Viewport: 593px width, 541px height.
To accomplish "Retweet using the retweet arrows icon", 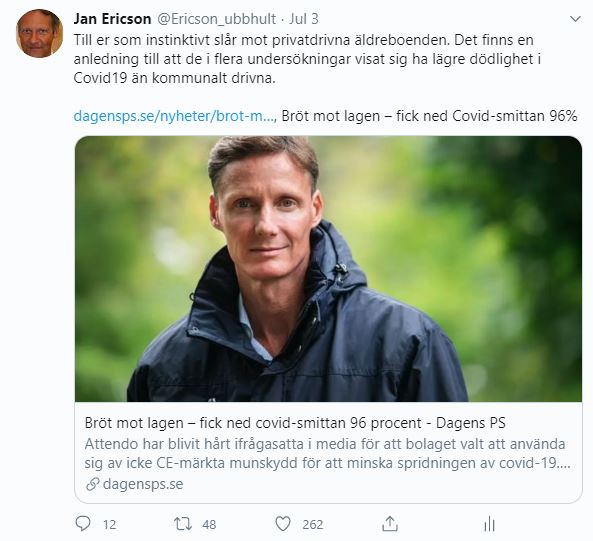I will click(183, 524).
